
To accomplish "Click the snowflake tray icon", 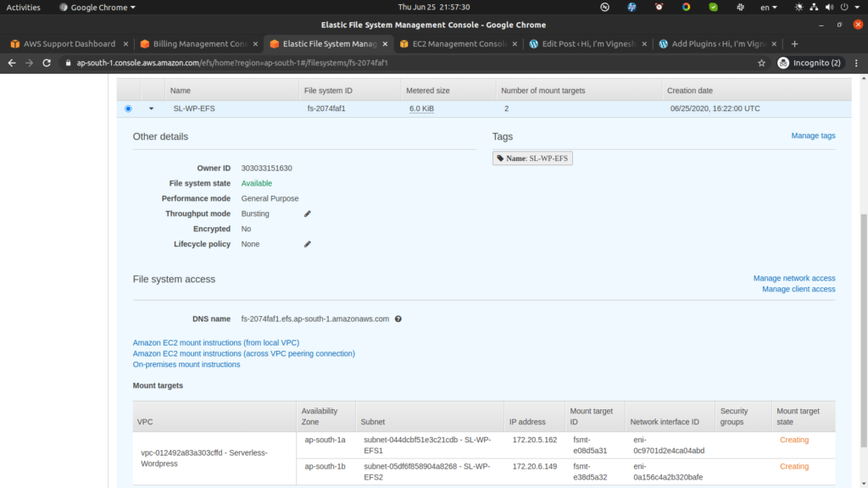I will [x=740, y=7].
